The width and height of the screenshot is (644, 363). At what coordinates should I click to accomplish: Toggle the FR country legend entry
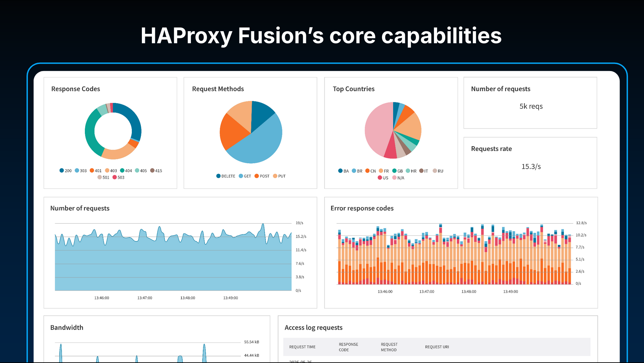(x=384, y=171)
